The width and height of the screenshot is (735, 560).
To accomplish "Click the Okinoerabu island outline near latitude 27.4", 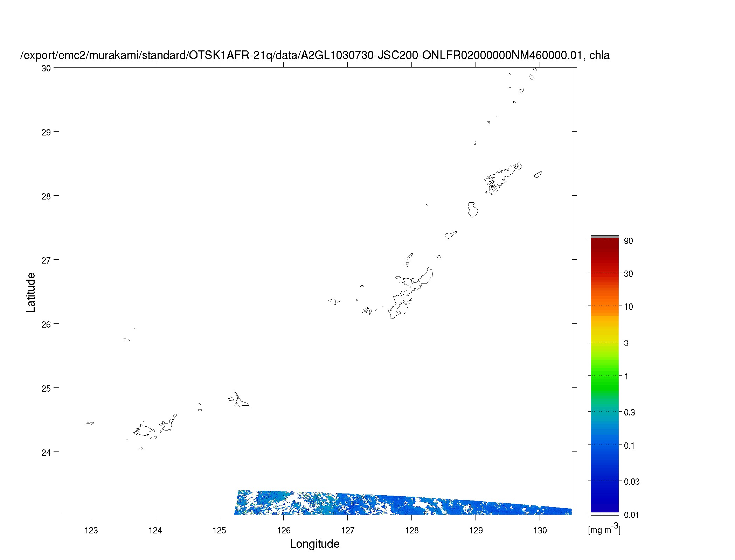I will coord(451,235).
